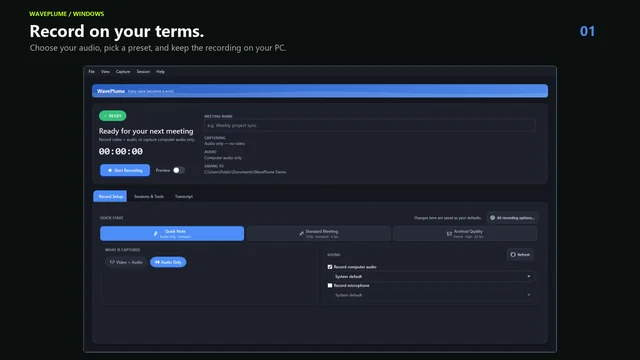Click the 'Record on your terms.' headline

[117, 31]
